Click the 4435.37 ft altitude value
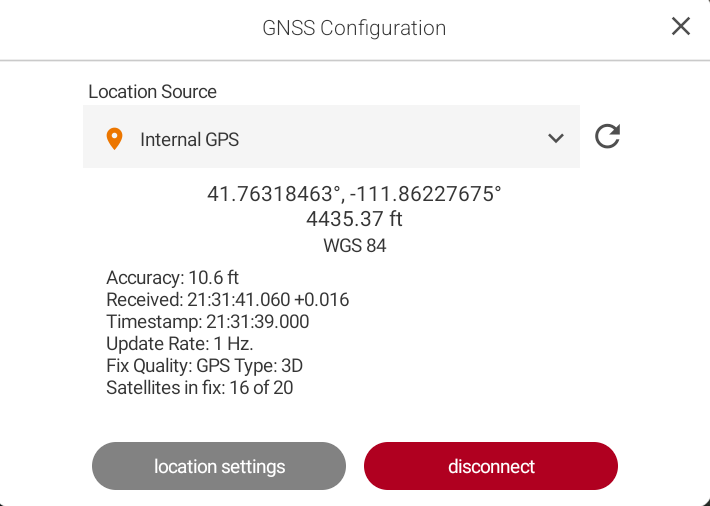 tap(354, 219)
